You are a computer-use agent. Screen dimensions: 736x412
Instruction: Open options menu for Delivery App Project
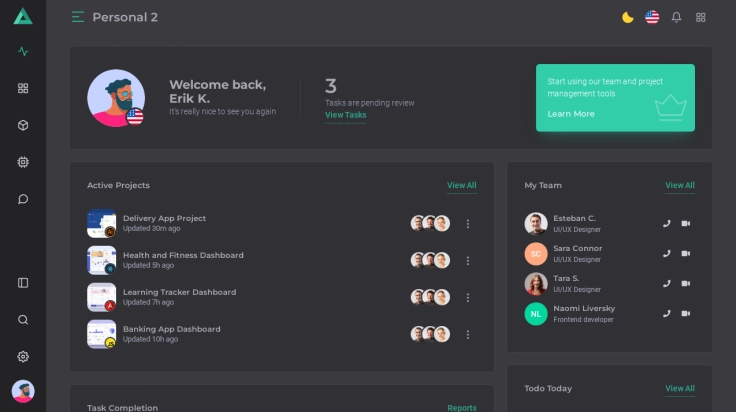[x=467, y=224]
